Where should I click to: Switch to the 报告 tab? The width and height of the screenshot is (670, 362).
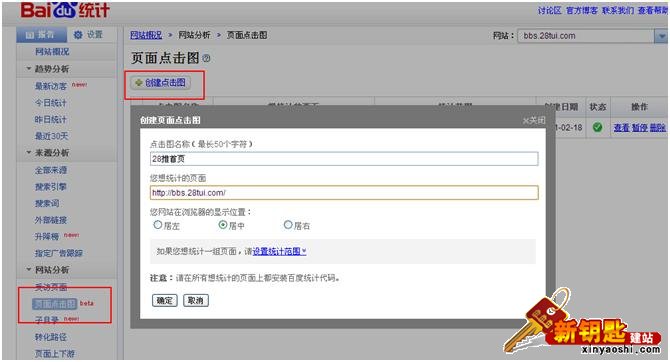[41, 35]
